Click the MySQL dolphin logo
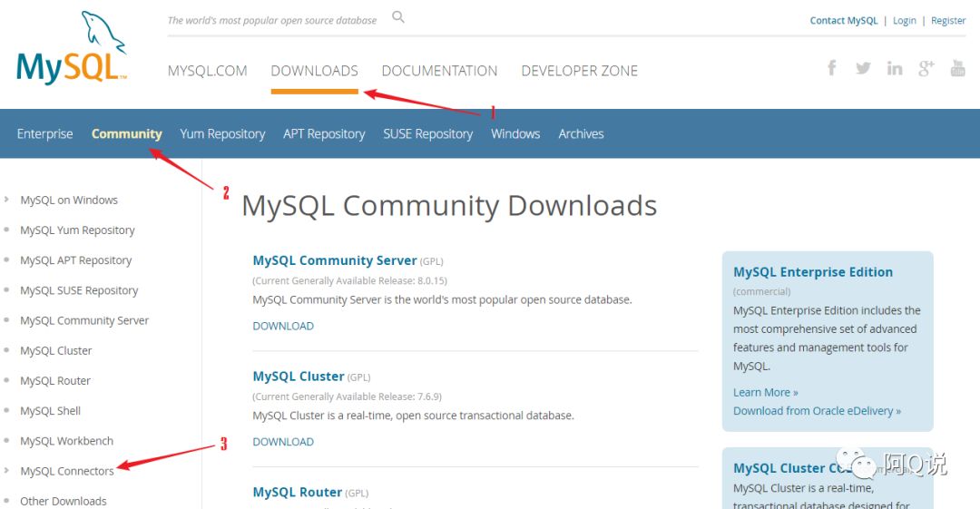 pos(72,48)
